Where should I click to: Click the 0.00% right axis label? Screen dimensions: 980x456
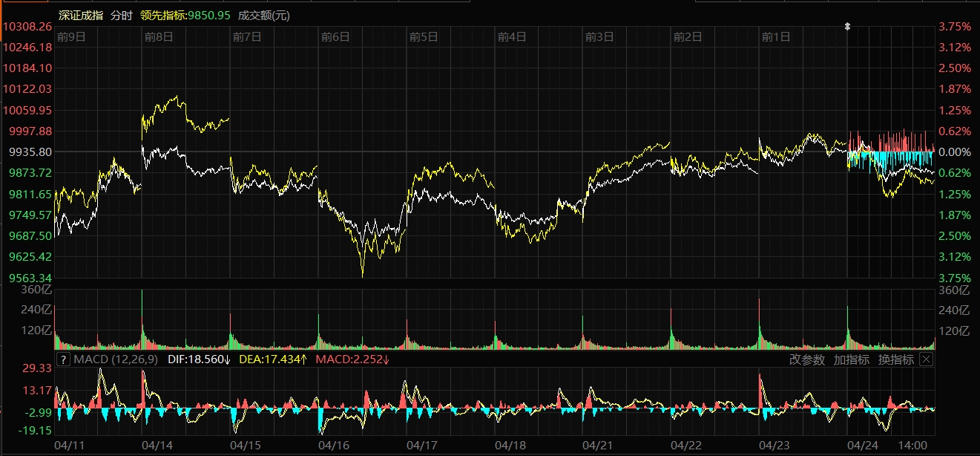coord(955,152)
